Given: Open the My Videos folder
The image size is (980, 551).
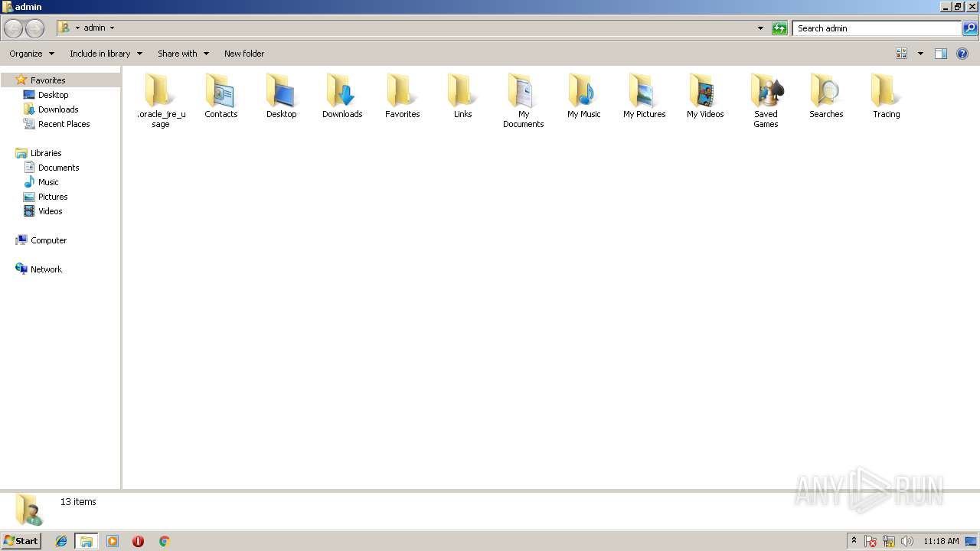Looking at the screenshot, I should pyautogui.click(x=705, y=96).
